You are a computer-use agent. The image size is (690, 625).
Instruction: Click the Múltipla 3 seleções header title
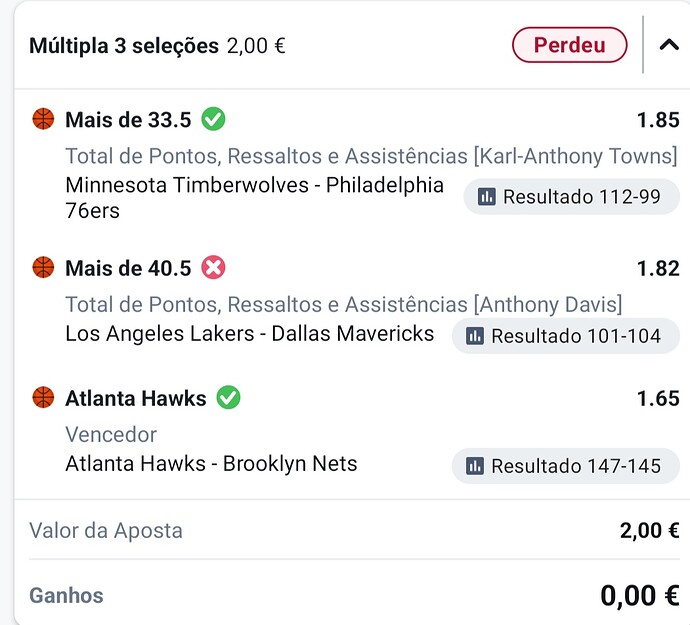124,46
